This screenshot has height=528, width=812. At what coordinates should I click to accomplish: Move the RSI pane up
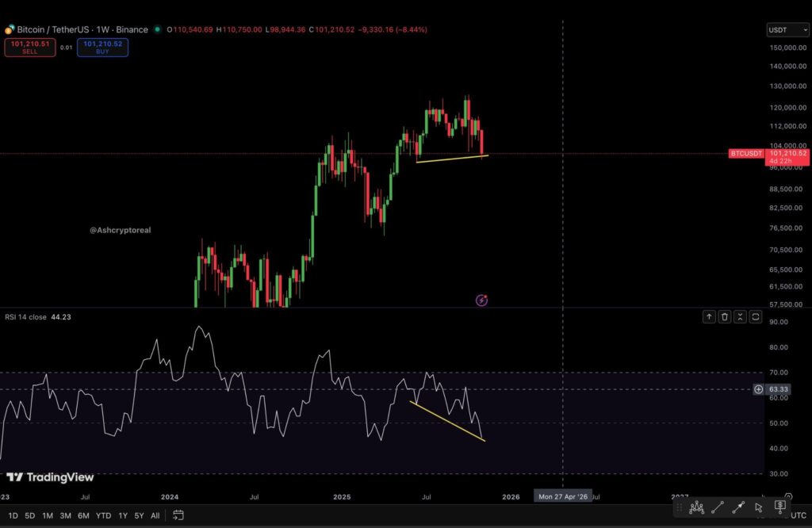pos(709,316)
